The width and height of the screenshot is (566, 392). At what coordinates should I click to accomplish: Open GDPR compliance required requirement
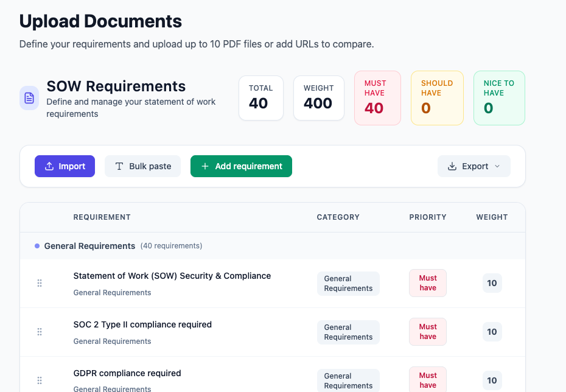coord(127,373)
